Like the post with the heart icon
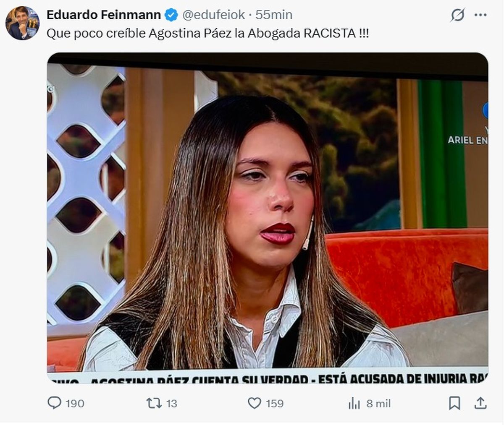504x425 pixels. point(254,403)
